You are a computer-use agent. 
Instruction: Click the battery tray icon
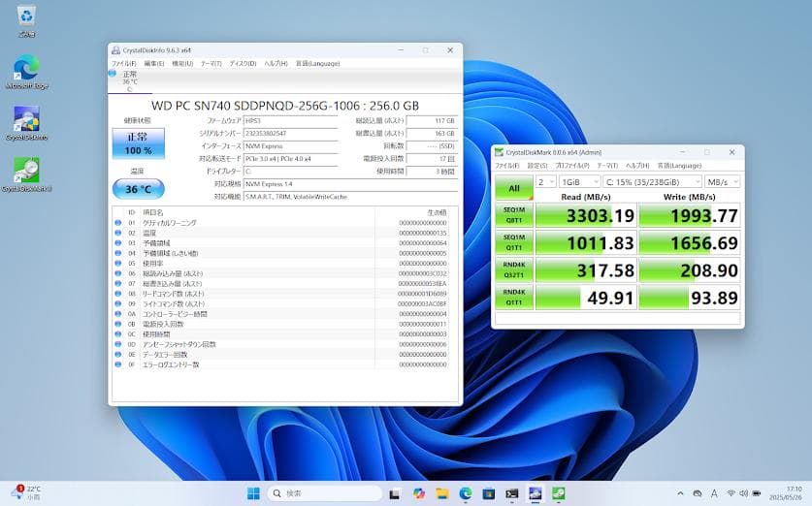757,493
